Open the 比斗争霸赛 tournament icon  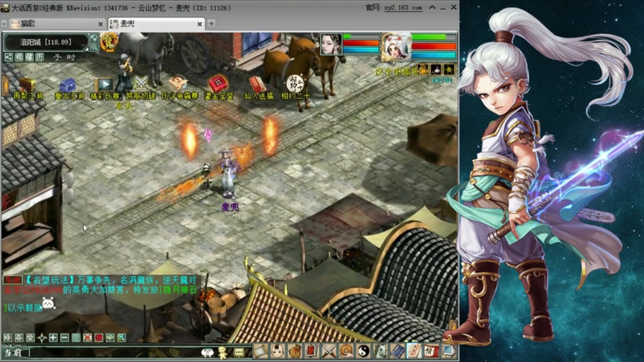click(179, 83)
